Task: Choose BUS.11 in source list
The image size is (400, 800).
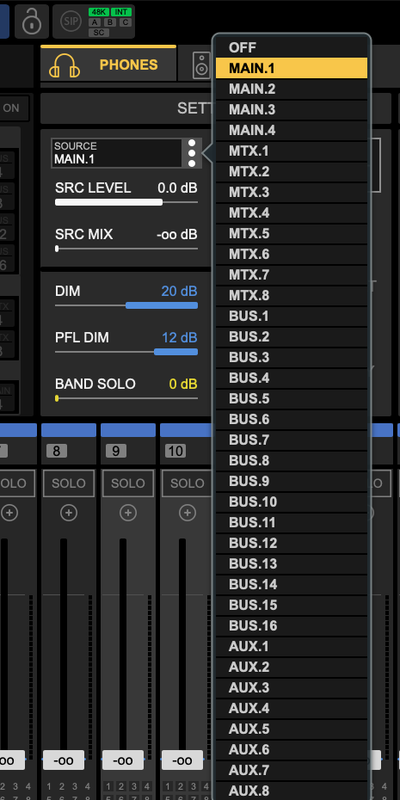Action: tap(291, 522)
